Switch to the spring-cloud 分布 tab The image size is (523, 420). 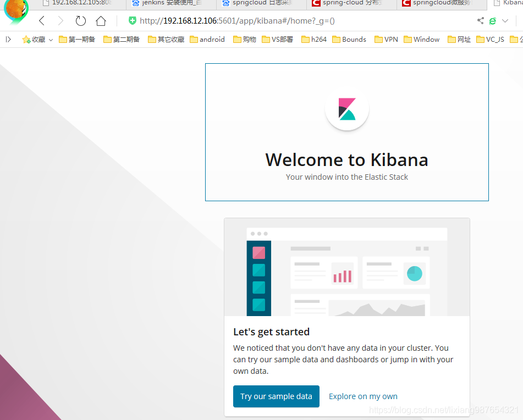351,3
